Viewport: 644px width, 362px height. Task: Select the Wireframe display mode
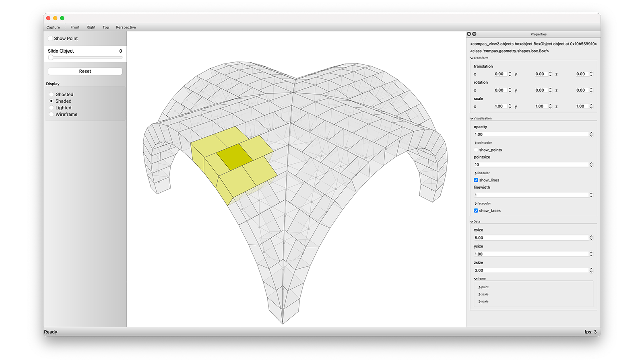coord(52,114)
